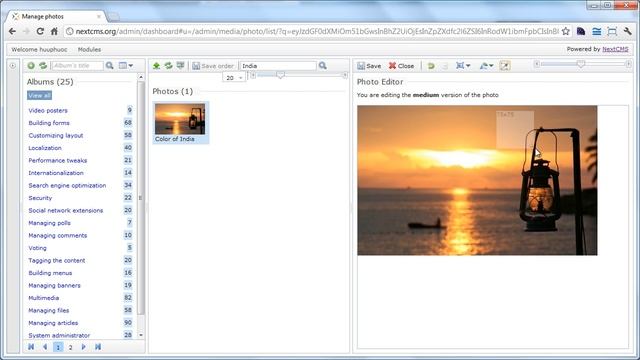Expand the collapsed left sidebar panel
Screen dimensions: 640x360
coord(13,65)
